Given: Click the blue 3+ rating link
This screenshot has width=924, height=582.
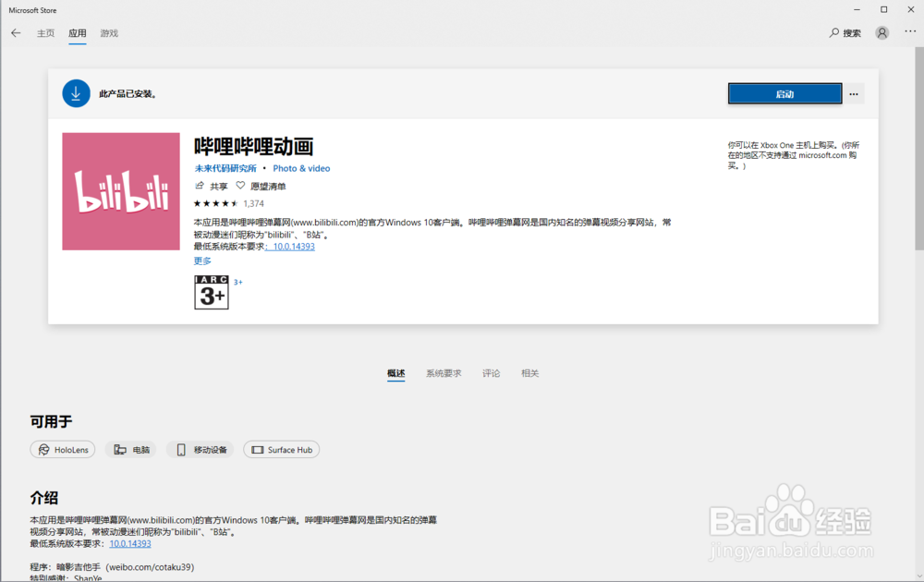Looking at the screenshot, I should 238,282.
